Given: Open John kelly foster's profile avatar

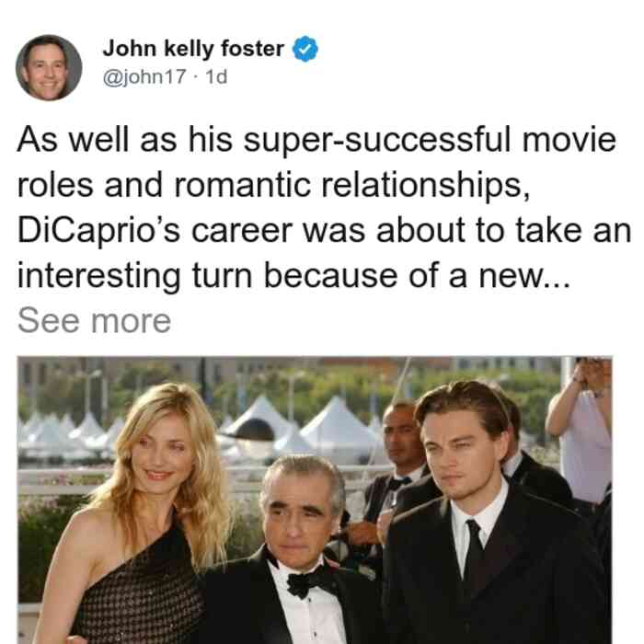Looking at the screenshot, I should 49,68.
